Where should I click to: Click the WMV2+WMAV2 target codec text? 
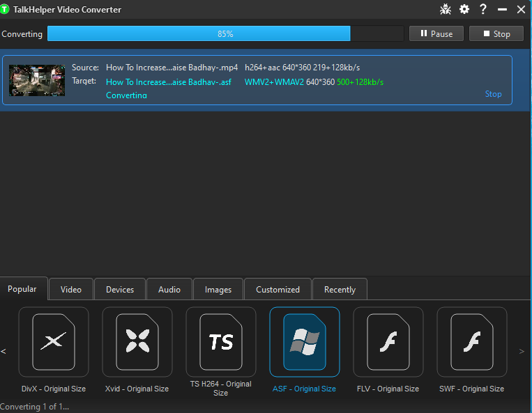coord(274,82)
